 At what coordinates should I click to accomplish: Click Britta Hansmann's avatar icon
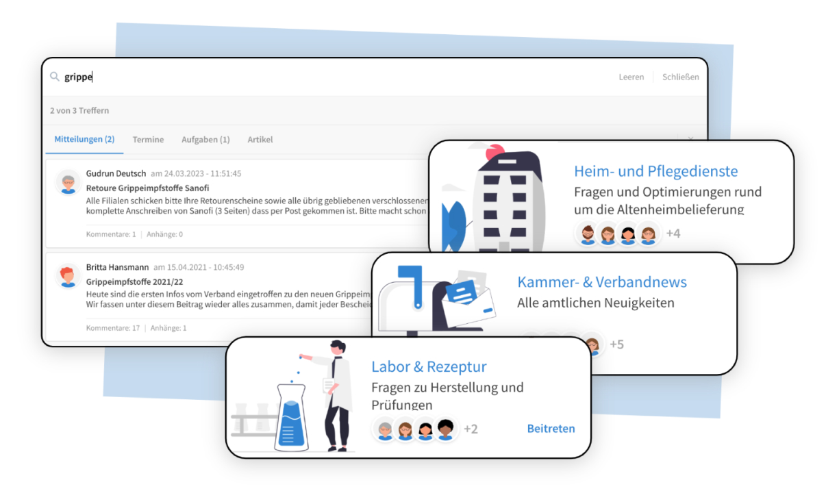pyautogui.click(x=68, y=276)
